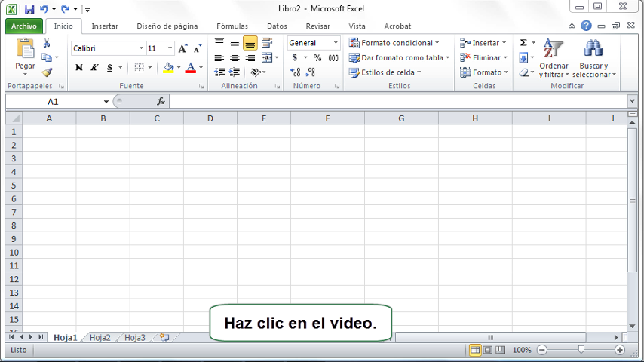Toggle Bold (N) formatting
The height and width of the screenshot is (362, 644).
(79, 67)
